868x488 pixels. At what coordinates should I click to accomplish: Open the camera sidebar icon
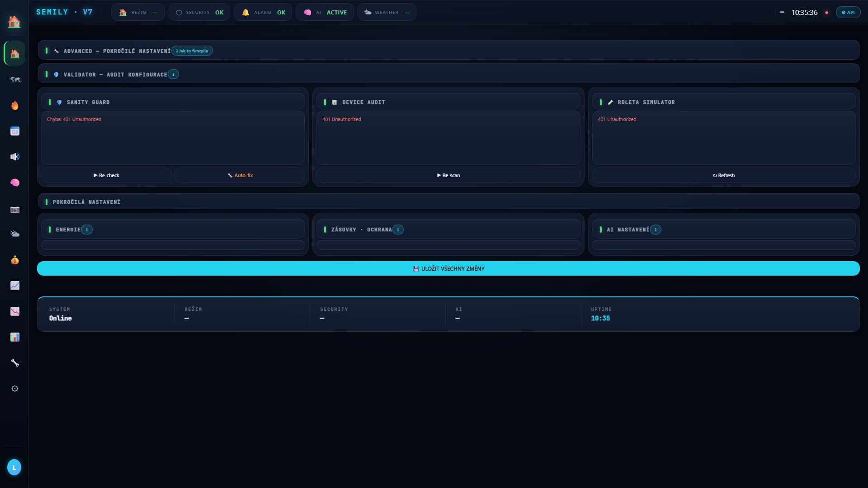pyautogui.click(x=15, y=210)
